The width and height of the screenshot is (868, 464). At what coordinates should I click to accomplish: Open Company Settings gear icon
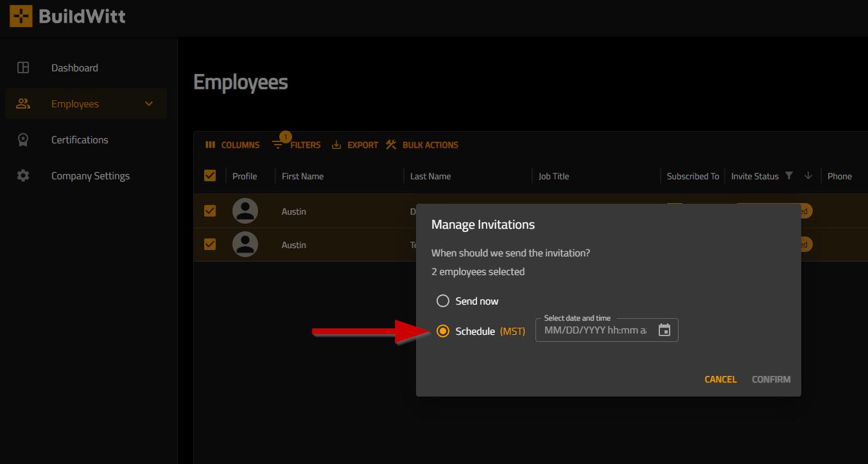(23, 175)
